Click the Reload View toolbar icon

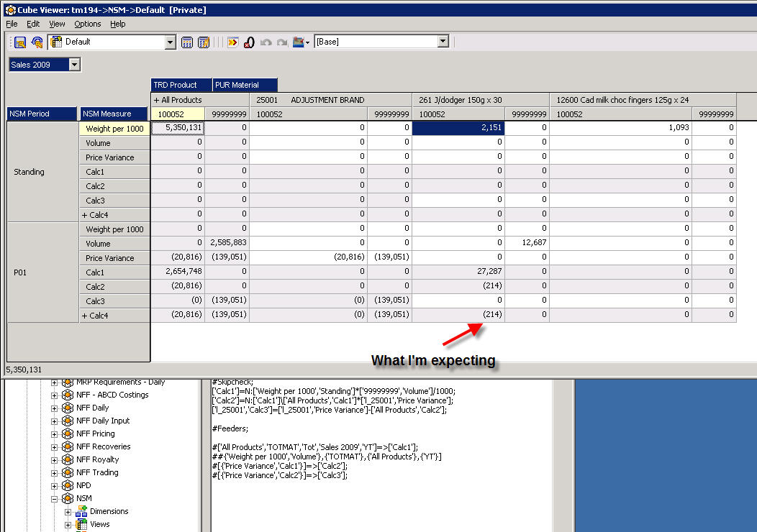[x=37, y=42]
